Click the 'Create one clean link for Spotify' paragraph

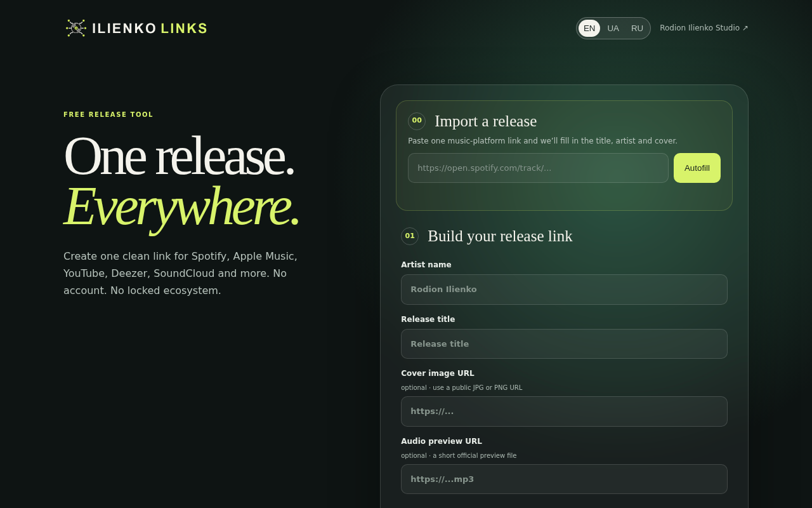tap(181, 273)
